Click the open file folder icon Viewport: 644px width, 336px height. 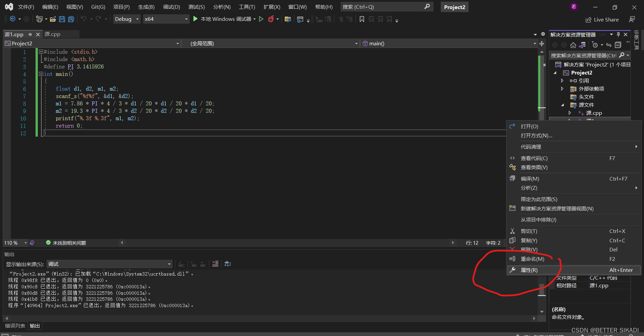click(x=53, y=19)
